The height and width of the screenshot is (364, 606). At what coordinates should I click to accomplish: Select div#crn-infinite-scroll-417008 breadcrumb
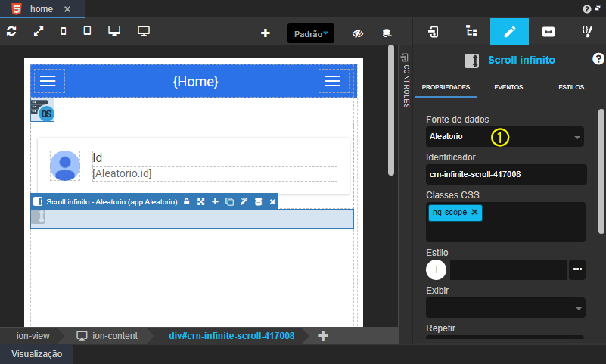click(x=232, y=336)
